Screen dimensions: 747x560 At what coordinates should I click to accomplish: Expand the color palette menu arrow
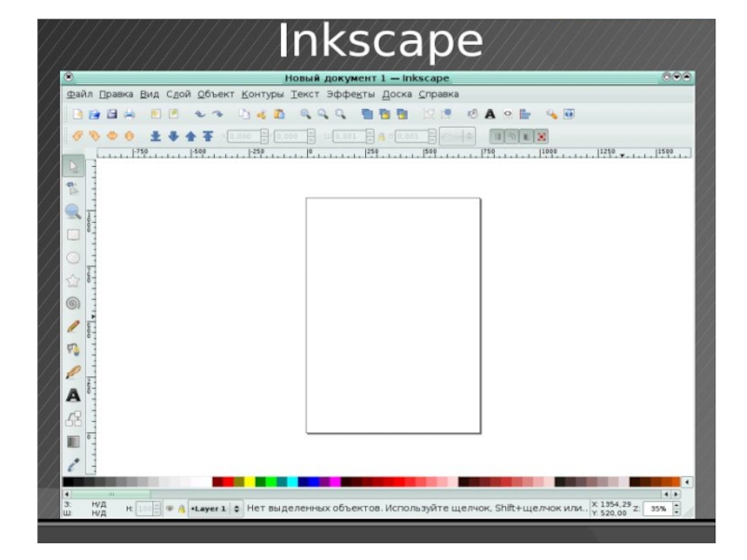click(x=688, y=482)
